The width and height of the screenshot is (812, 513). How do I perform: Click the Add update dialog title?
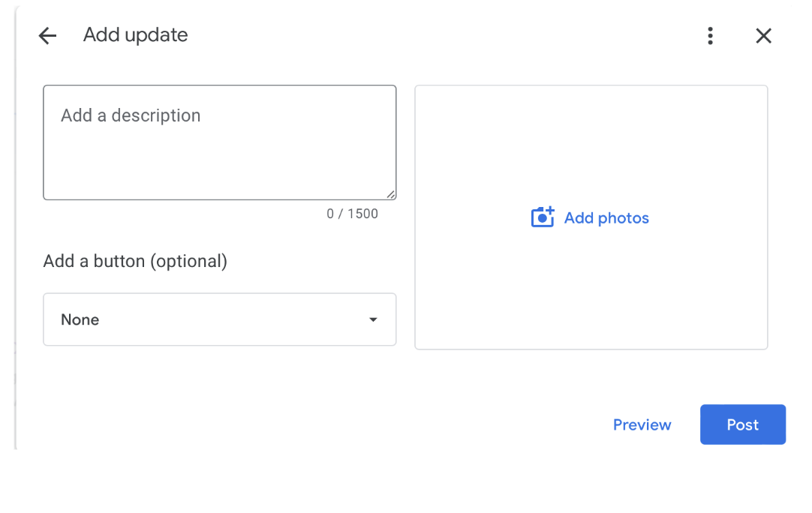pyautogui.click(x=136, y=35)
